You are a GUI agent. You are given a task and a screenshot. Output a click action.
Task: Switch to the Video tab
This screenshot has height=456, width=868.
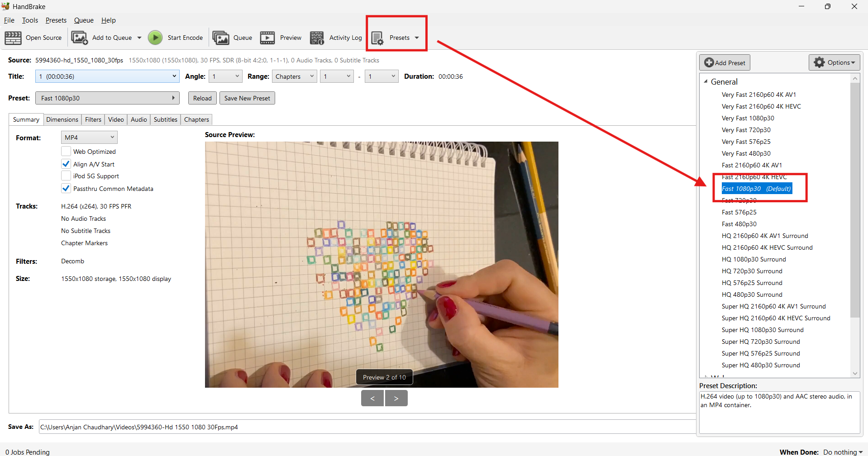point(116,119)
